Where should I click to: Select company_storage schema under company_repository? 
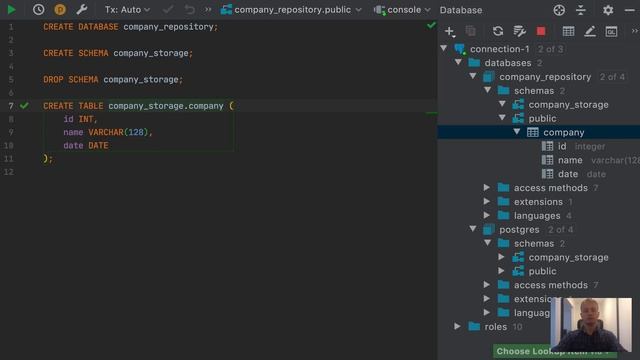click(x=568, y=104)
